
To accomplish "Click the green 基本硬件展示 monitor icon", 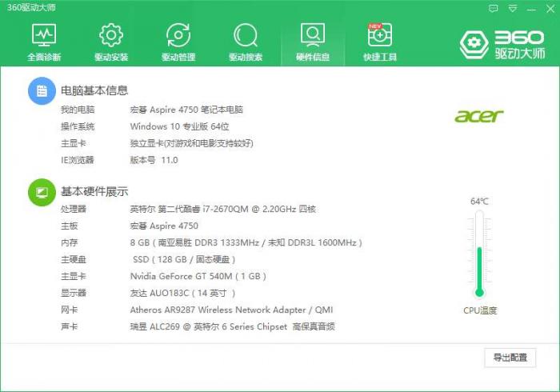I will [x=42, y=192].
